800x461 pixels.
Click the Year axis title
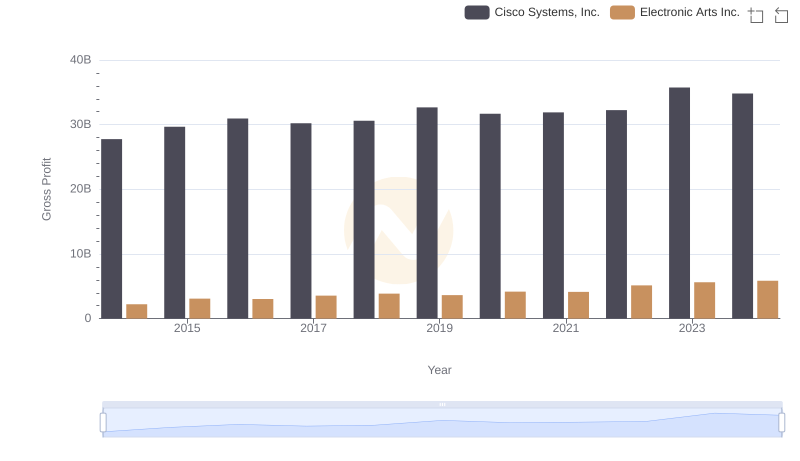click(439, 370)
